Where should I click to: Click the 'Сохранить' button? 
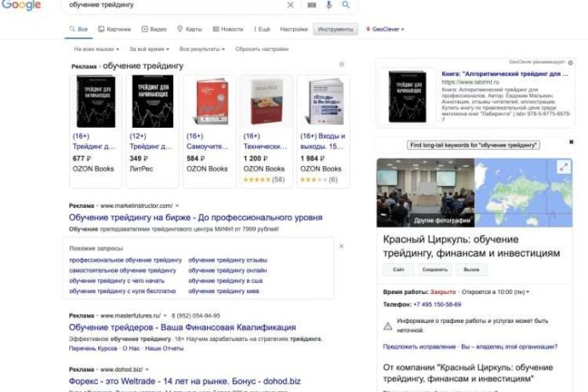pyautogui.click(x=435, y=269)
